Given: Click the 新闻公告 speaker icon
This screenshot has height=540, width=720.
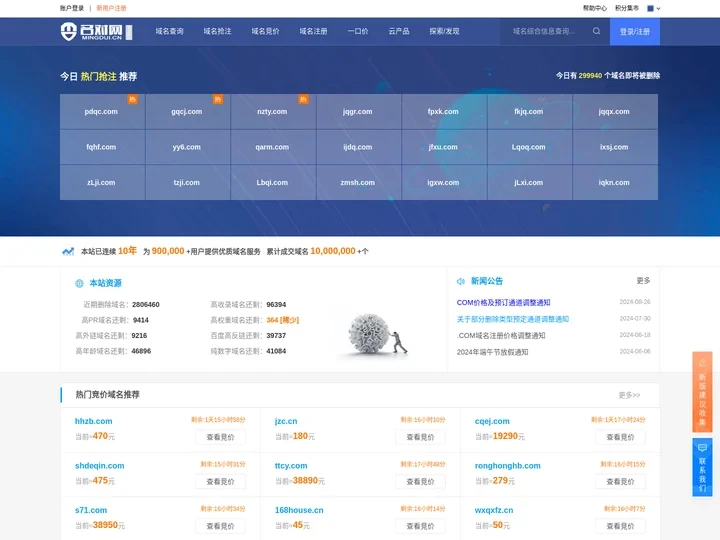Looking at the screenshot, I should [x=461, y=281].
